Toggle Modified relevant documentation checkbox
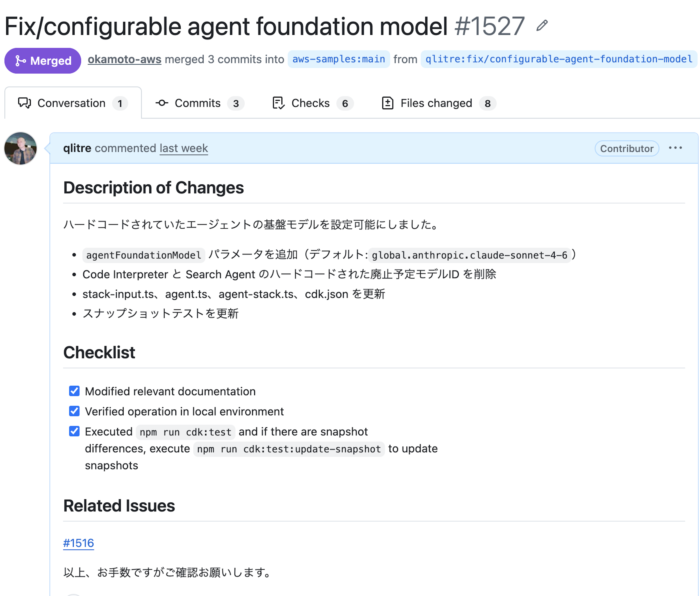 point(74,391)
